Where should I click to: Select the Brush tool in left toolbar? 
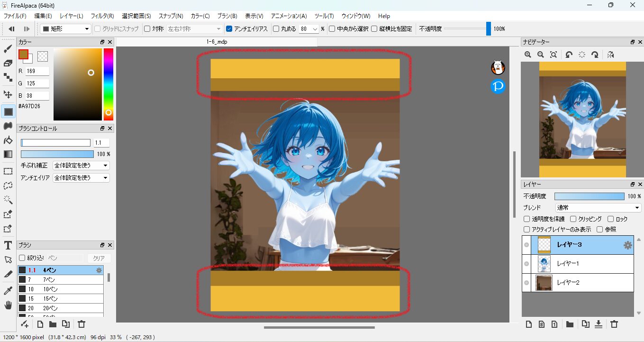coord(8,49)
